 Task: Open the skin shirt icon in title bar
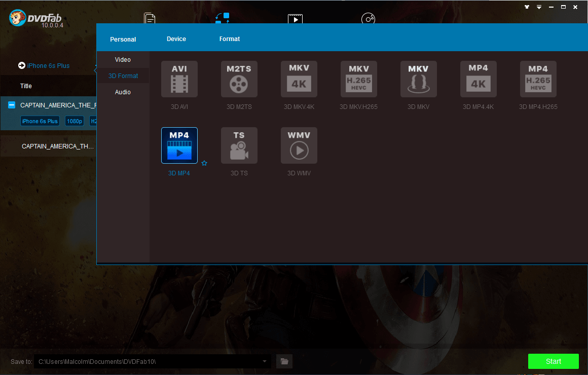(527, 7)
